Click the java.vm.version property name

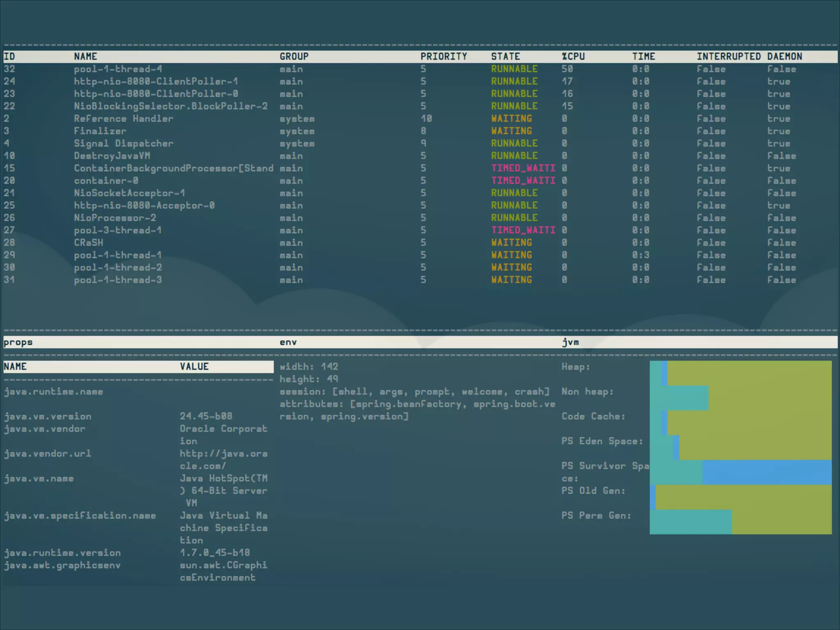tap(48, 416)
